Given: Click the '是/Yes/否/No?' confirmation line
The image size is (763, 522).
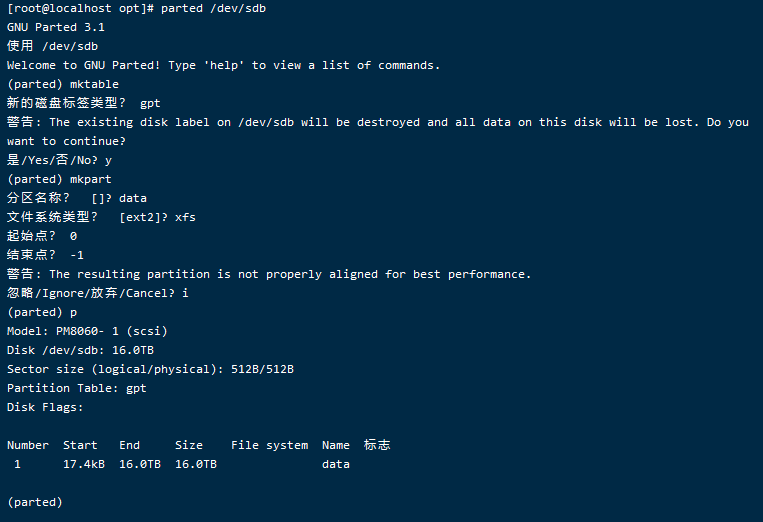Looking at the screenshot, I should click(x=60, y=160).
